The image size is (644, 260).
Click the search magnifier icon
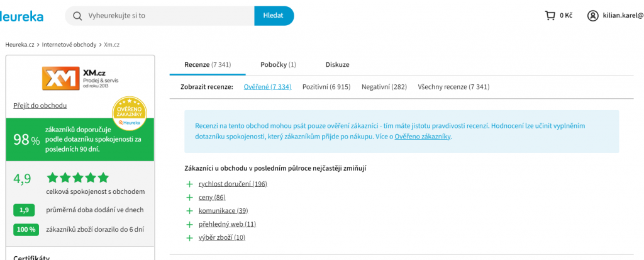78,16
